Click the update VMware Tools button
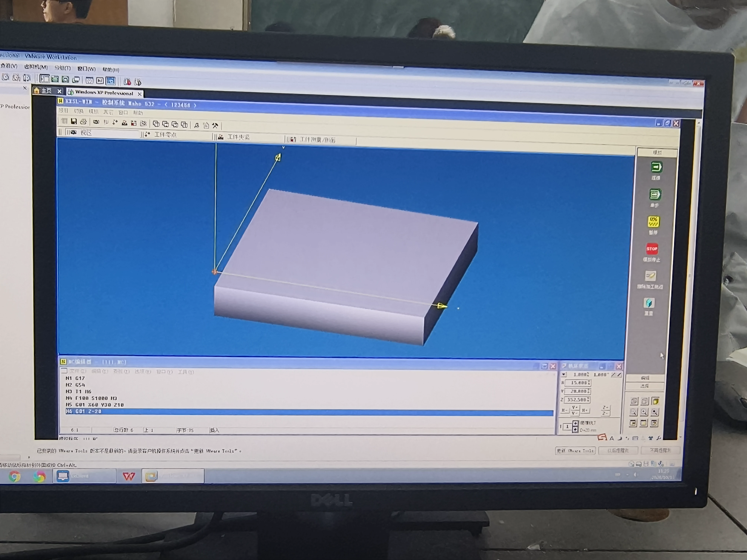 pos(575,451)
